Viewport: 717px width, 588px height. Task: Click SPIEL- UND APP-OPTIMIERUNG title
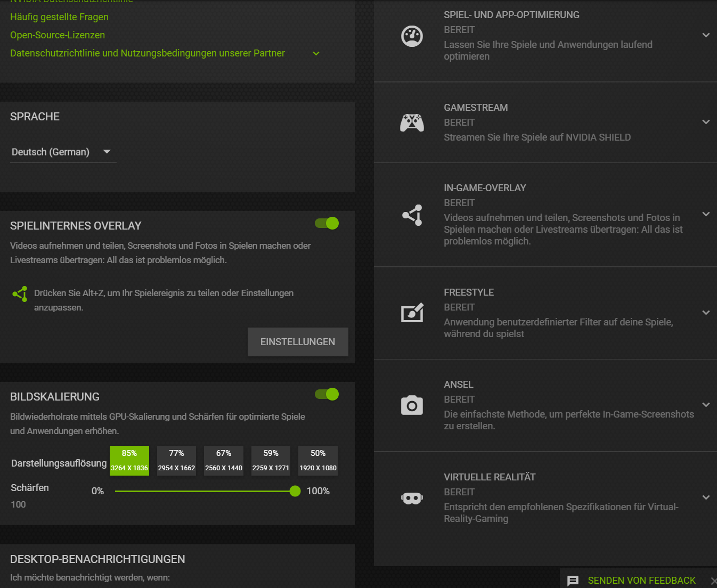[x=511, y=15]
